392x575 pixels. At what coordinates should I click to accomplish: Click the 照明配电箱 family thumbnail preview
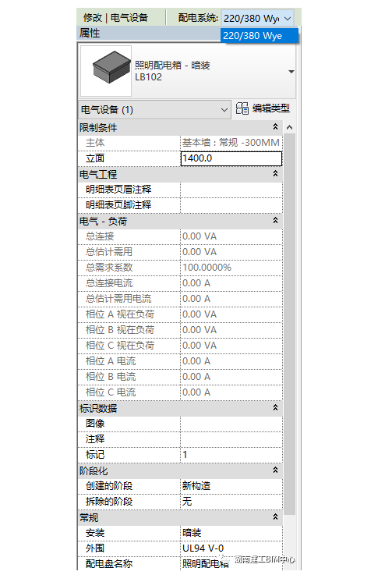pos(106,71)
